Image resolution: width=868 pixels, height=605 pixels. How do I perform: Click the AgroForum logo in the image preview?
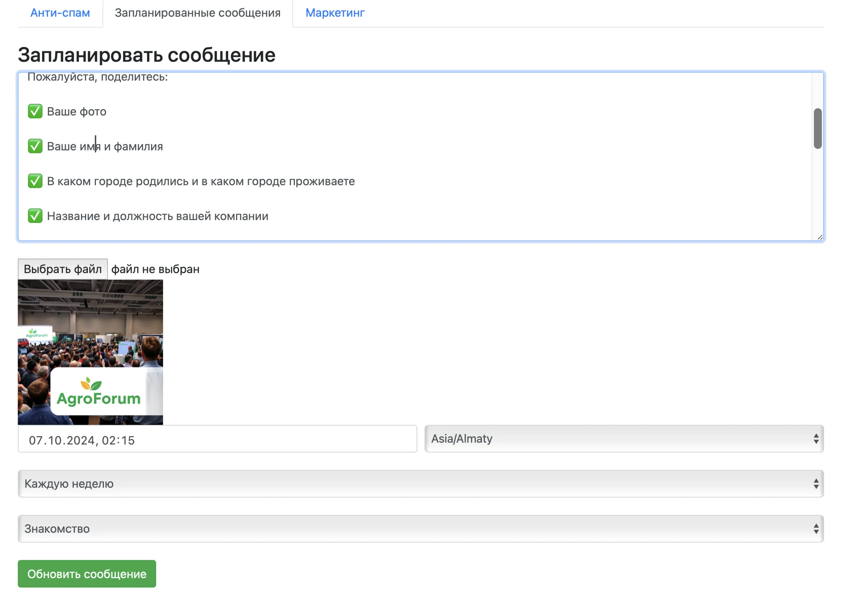coord(98,393)
